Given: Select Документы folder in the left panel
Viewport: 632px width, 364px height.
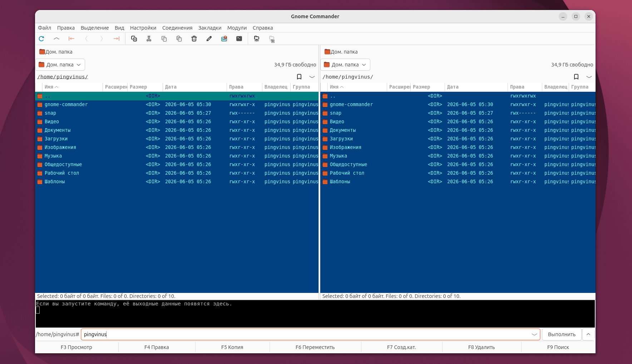Looking at the screenshot, I should 177,130.
